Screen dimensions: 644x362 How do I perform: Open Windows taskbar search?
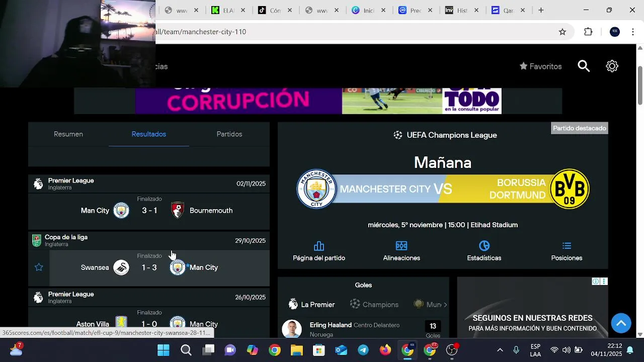pyautogui.click(x=186, y=350)
